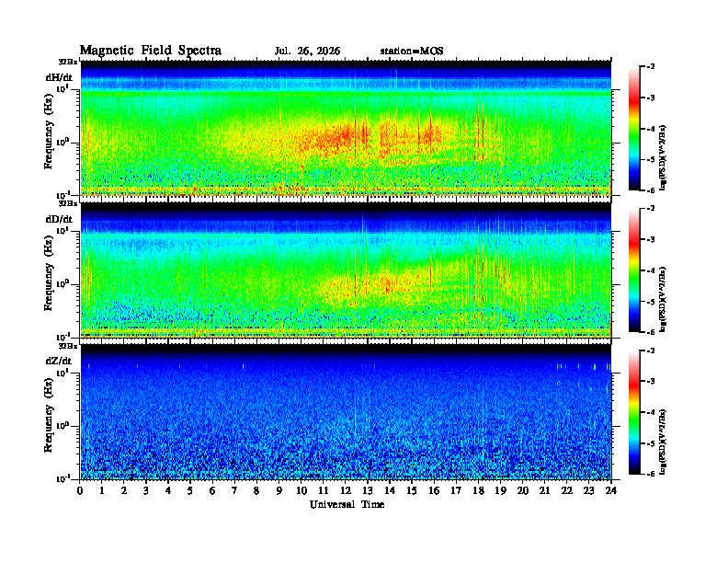Click the 10^0 frequency tick of dD/dt panel

[63, 283]
